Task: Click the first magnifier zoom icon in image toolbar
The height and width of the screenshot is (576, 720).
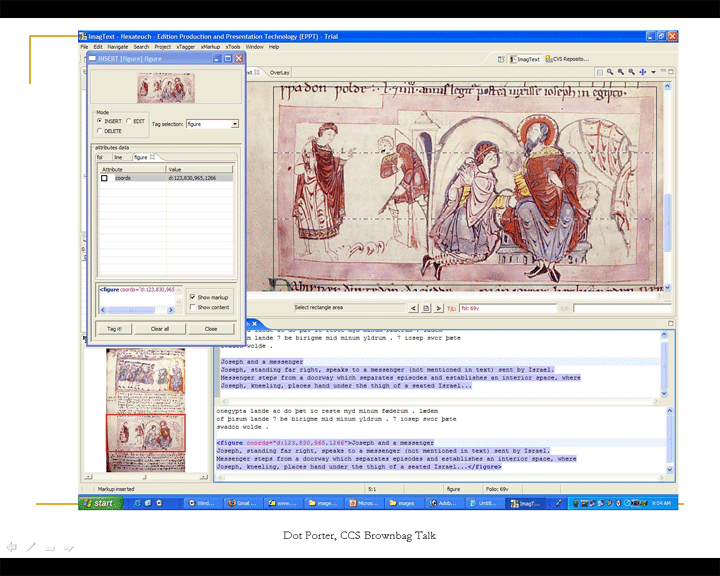Action: pyautogui.click(x=610, y=72)
